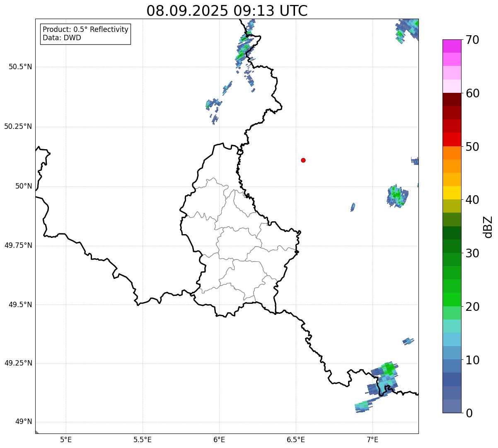
Task: Click the red location marker dot
Action: point(303,160)
